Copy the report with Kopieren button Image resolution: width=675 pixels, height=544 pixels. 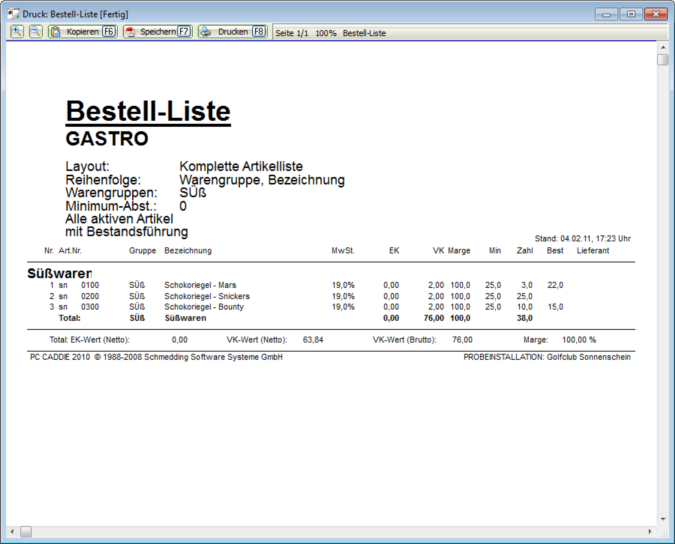coord(83,32)
